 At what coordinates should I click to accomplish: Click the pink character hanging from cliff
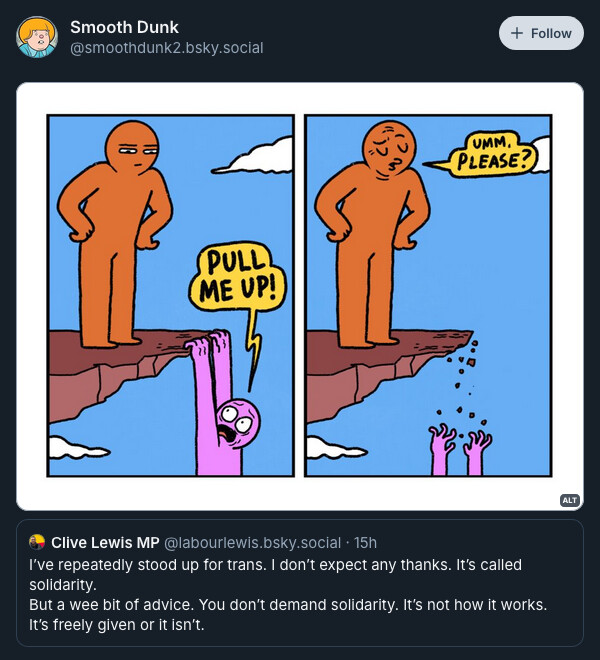point(221,404)
